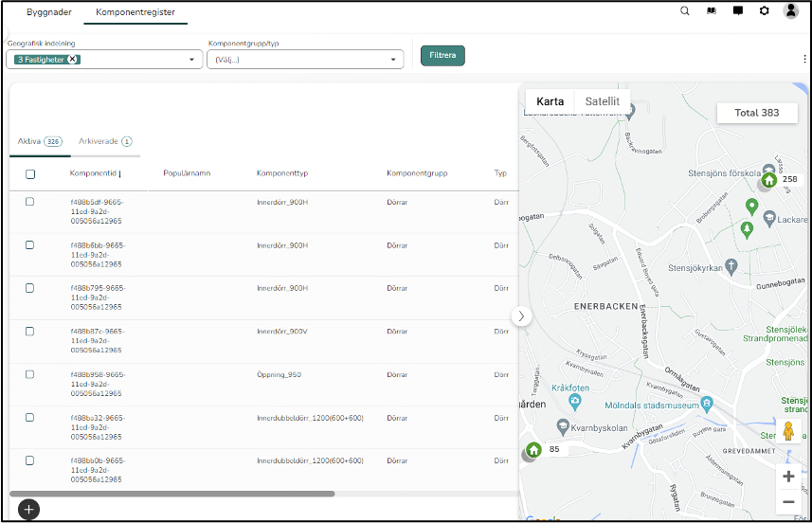Click the Dörrar cell in row f488b5df
812x523 pixels.
click(397, 203)
